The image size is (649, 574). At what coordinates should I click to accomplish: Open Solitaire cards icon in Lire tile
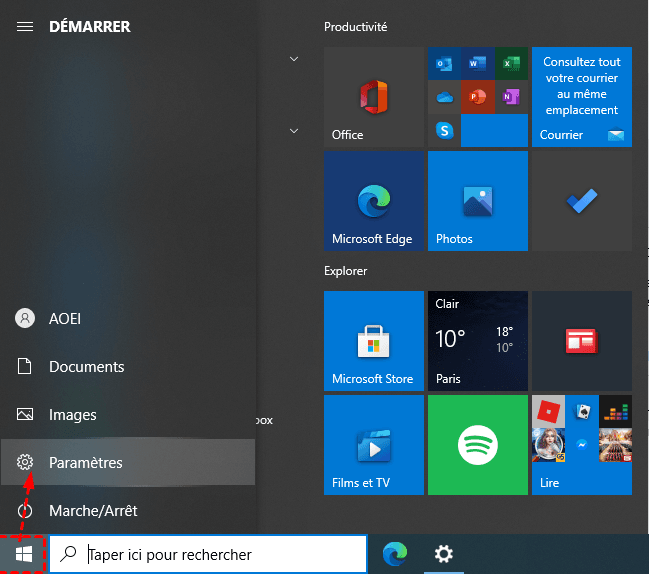pyautogui.click(x=582, y=411)
